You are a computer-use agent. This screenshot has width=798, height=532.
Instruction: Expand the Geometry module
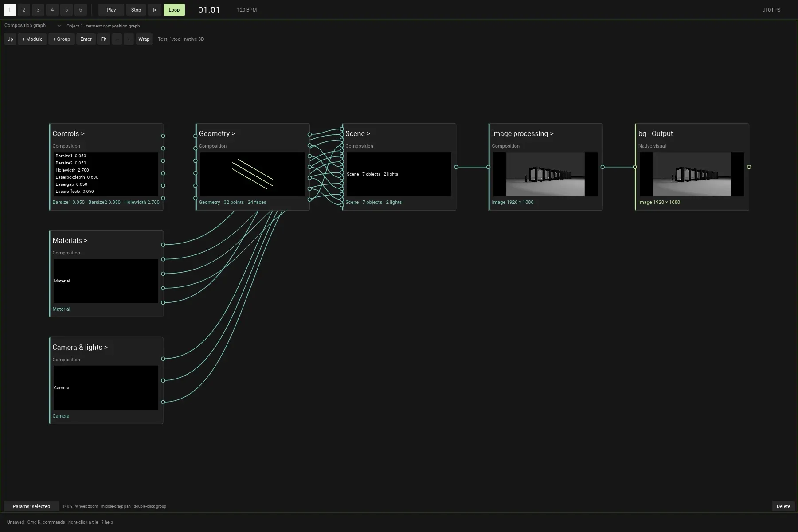(217, 133)
